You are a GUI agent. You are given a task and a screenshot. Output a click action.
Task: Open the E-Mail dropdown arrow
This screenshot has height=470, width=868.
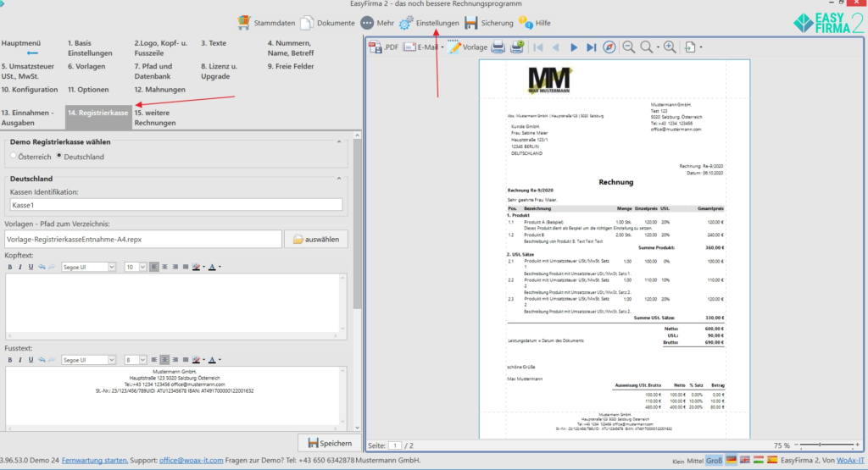[442, 47]
